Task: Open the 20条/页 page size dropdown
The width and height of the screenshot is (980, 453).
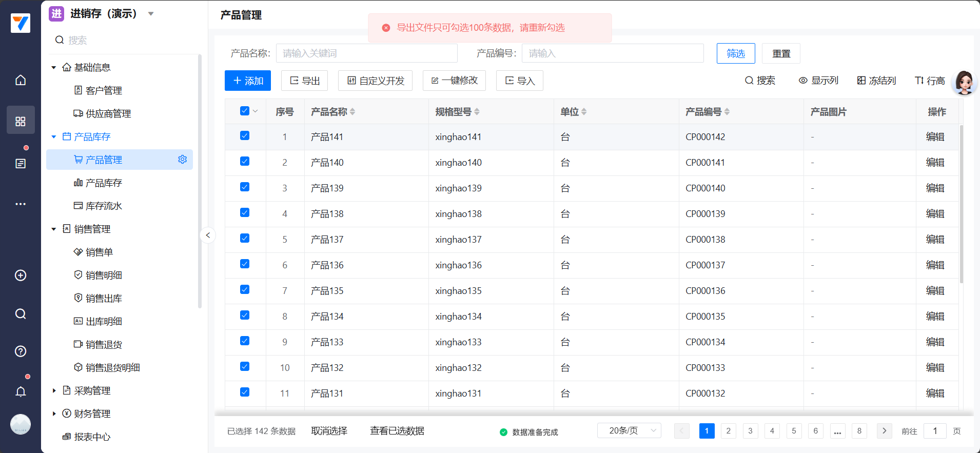Action: coord(629,430)
